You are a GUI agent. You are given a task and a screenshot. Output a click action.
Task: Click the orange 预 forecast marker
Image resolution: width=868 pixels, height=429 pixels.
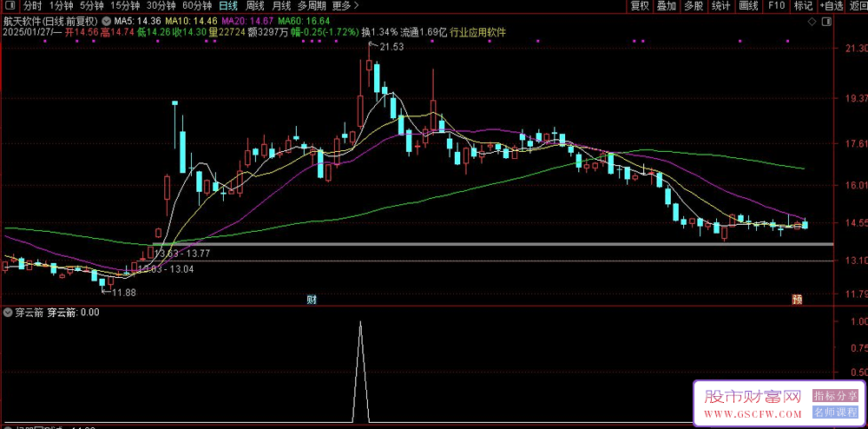pos(796,300)
